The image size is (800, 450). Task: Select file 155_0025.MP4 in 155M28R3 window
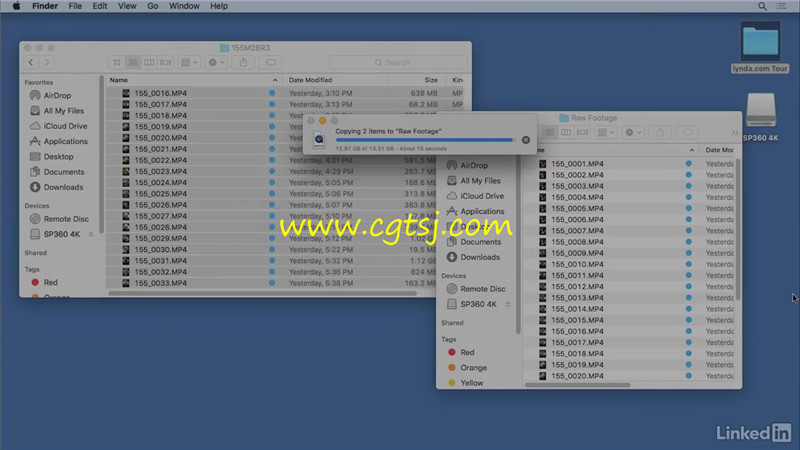click(161, 194)
